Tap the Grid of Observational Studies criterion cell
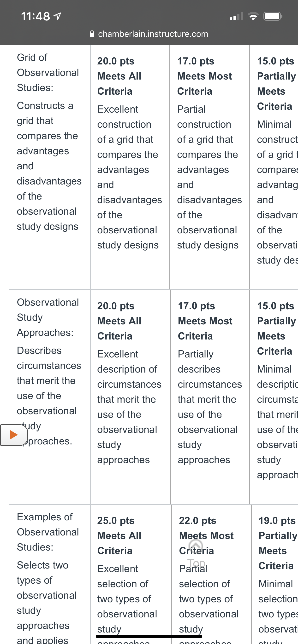This screenshot has width=298, height=644. click(x=49, y=167)
